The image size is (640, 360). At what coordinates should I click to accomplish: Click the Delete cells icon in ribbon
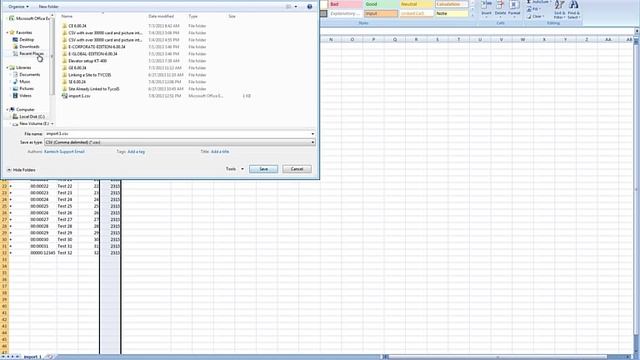[x=500, y=5]
